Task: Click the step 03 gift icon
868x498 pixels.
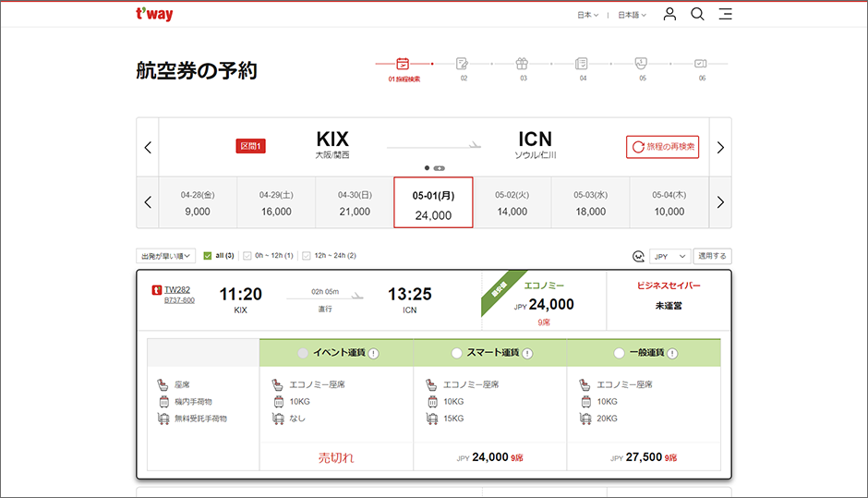Action: [x=522, y=64]
